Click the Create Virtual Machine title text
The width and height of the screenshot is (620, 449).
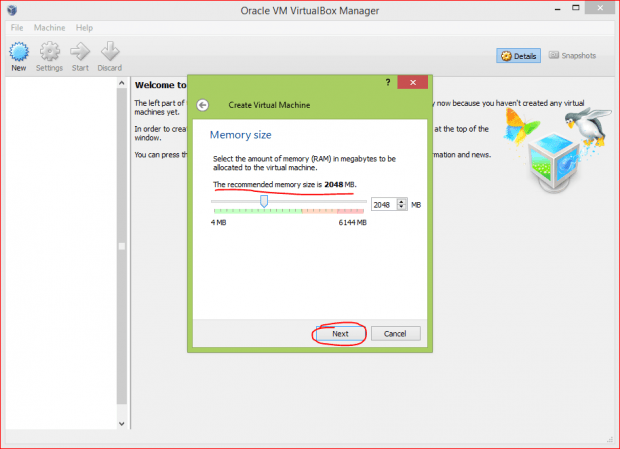[x=269, y=105]
